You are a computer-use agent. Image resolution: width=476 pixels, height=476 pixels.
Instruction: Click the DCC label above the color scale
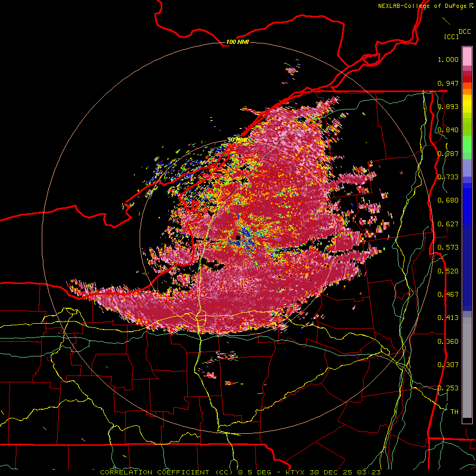click(464, 32)
